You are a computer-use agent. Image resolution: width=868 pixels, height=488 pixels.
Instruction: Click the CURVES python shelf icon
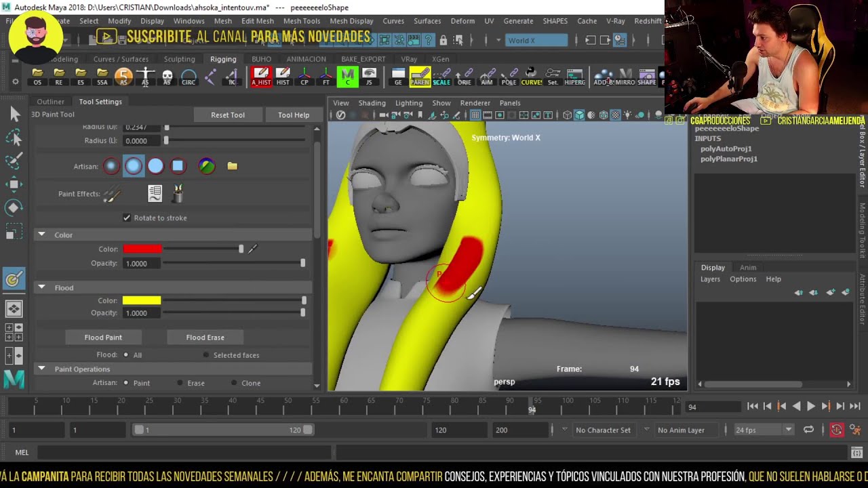tap(532, 77)
